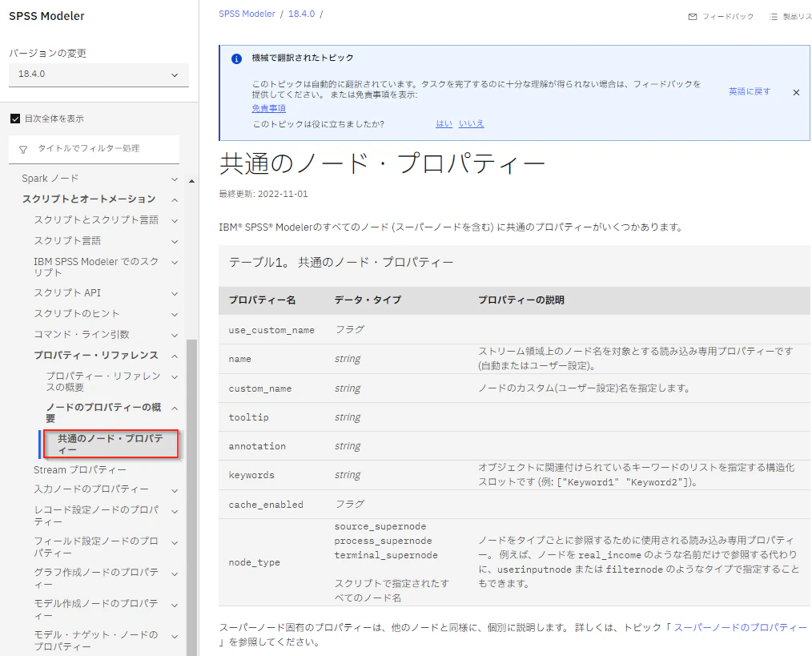This screenshot has width=812, height=656.
Task: Click the terminal_supernode value
Action: [x=386, y=555]
